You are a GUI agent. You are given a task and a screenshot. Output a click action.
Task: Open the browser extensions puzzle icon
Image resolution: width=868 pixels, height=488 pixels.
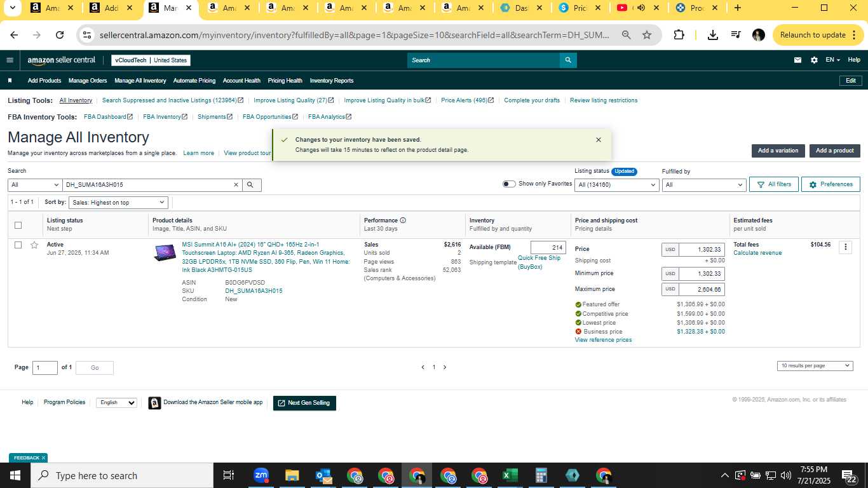(x=679, y=35)
